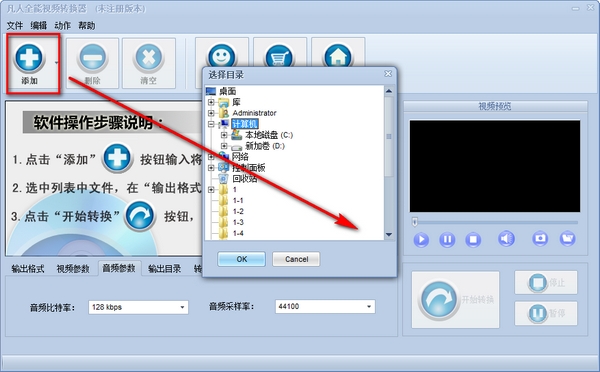Select 回收站 in the tree
This screenshot has width=600, height=372.
(245, 179)
